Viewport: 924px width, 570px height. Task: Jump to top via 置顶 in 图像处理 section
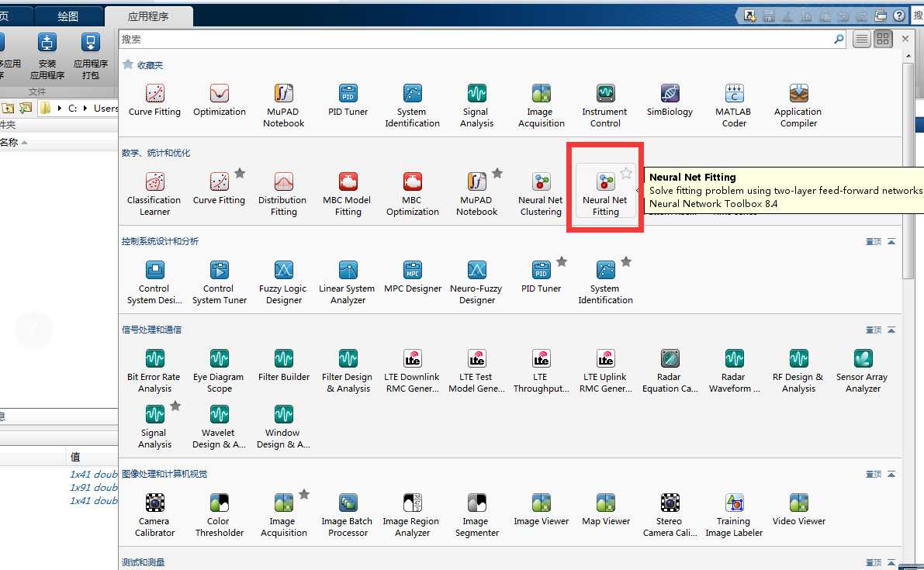click(x=874, y=474)
